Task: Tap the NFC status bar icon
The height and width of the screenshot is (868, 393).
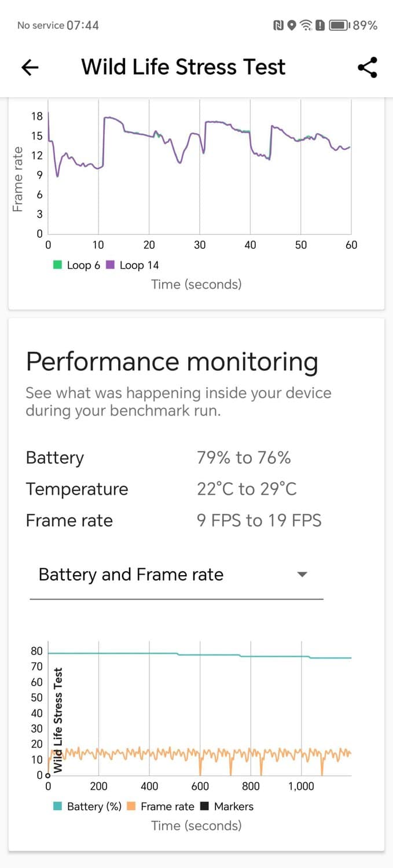Action: (278, 25)
